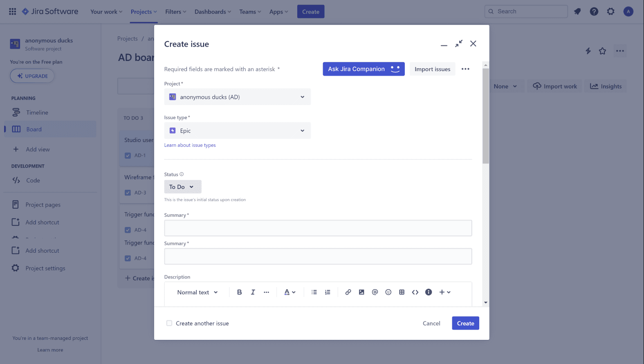Insert an info panel
Screen dimensions: 644x364
point(429,292)
